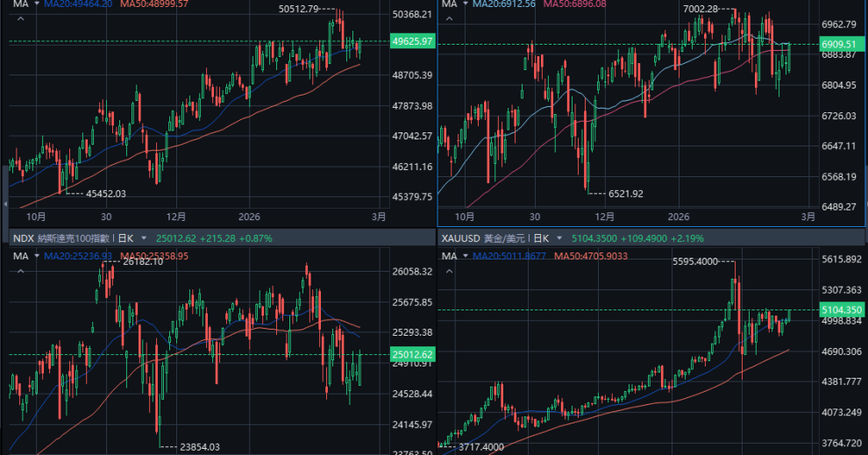
Task: Open the MA indicator dropdown in top-right chart
Action: tap(464, 4)
